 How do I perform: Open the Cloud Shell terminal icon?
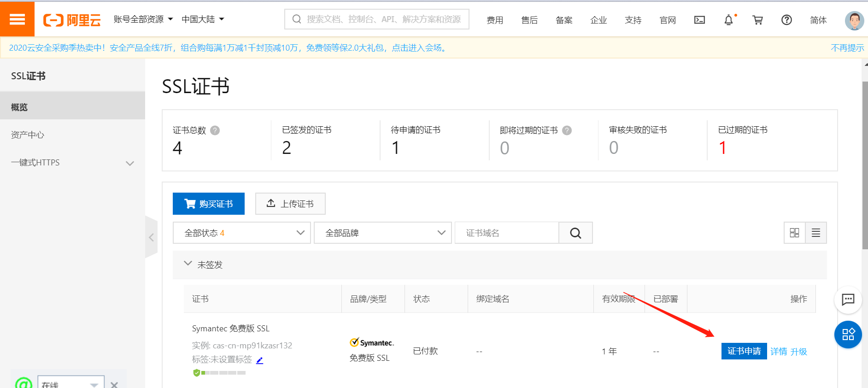699,20
